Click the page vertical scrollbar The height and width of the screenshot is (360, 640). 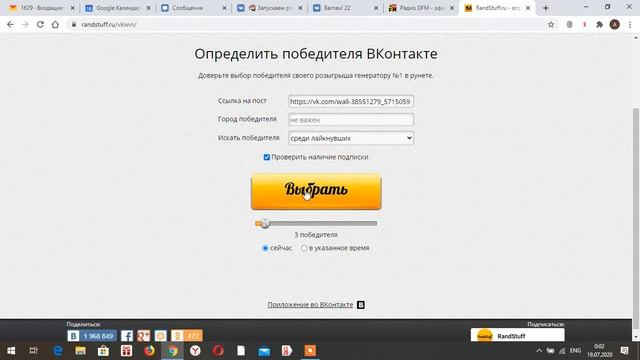coord(636,218)
